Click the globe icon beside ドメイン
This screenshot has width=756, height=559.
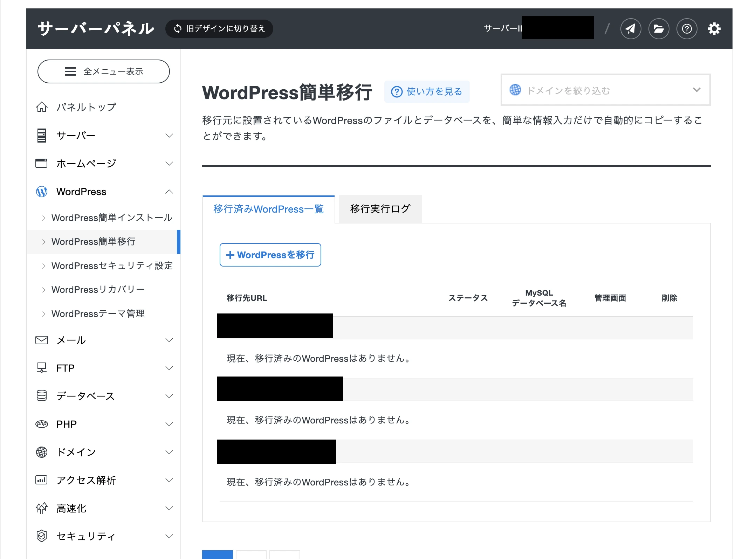click(x=42, y=452)
